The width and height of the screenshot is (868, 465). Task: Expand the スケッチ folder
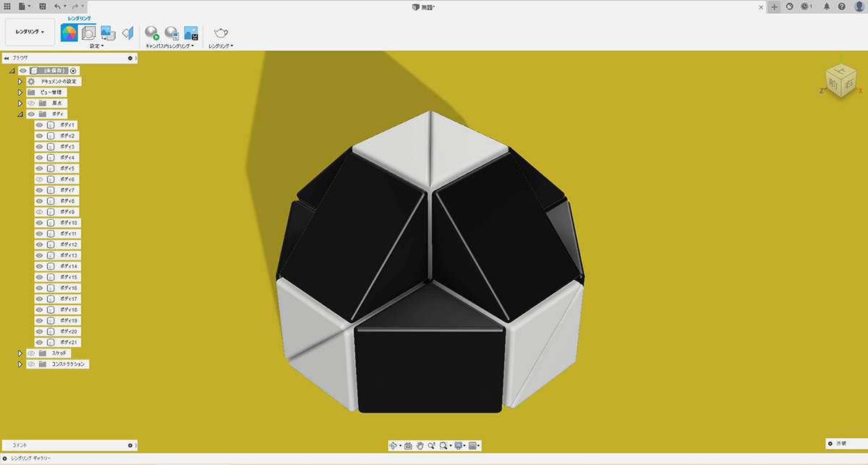(x=20, y=353)
